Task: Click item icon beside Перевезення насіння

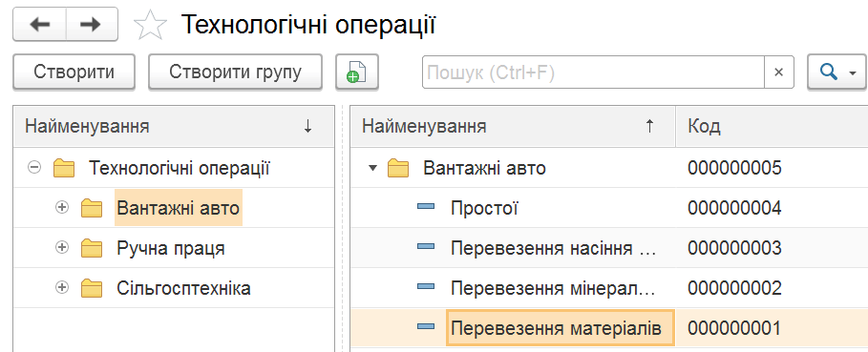Action: click(426, 247)
